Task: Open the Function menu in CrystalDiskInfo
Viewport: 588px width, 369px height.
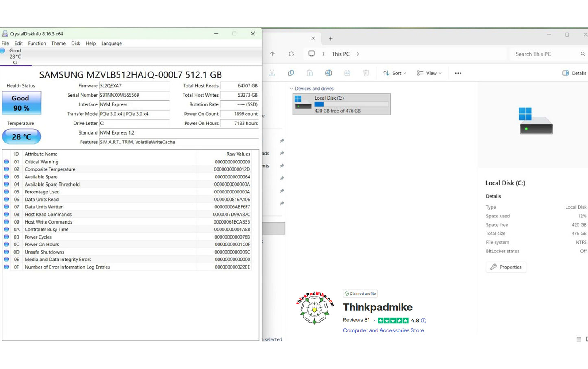Action: pos(37,43)
